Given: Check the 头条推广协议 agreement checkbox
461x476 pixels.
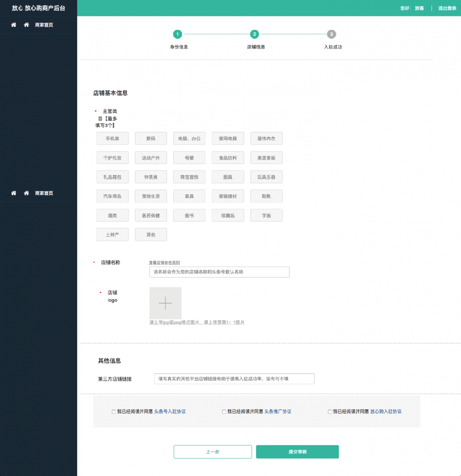Looking at the screenshot, I should coord(224,412).
